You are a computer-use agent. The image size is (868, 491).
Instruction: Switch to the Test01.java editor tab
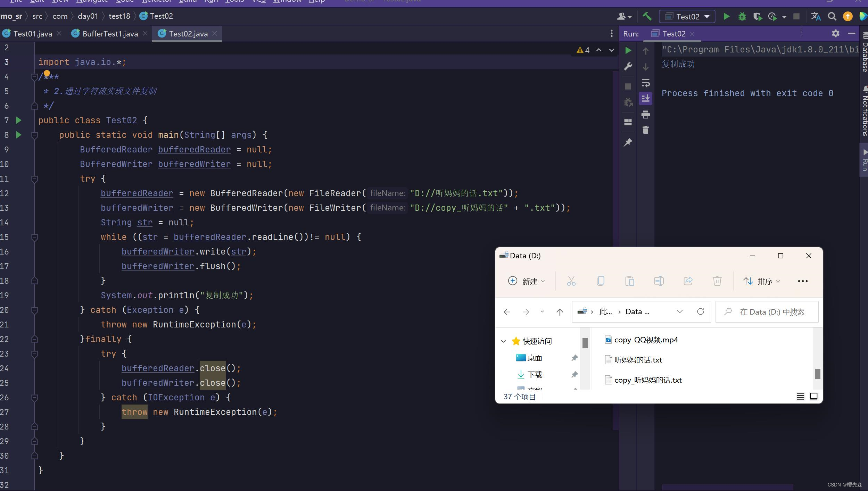coord(32,34)
